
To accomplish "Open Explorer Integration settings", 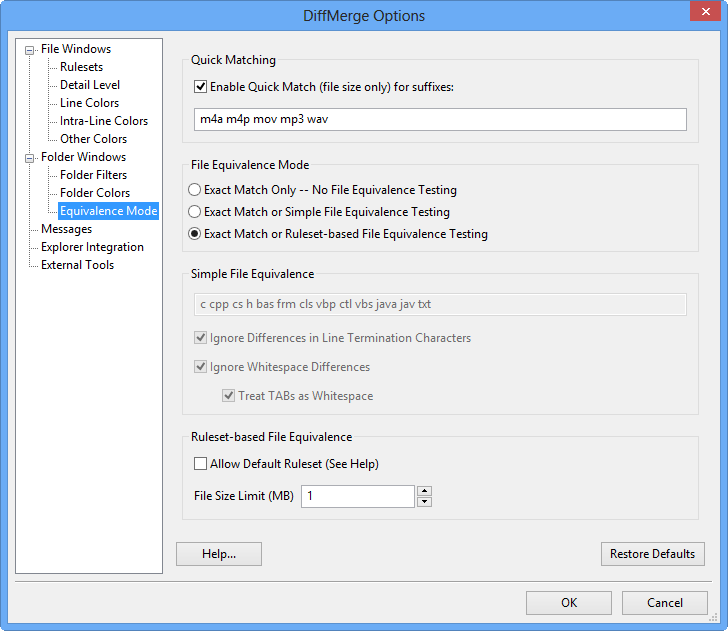I will [x=92, y=247].
